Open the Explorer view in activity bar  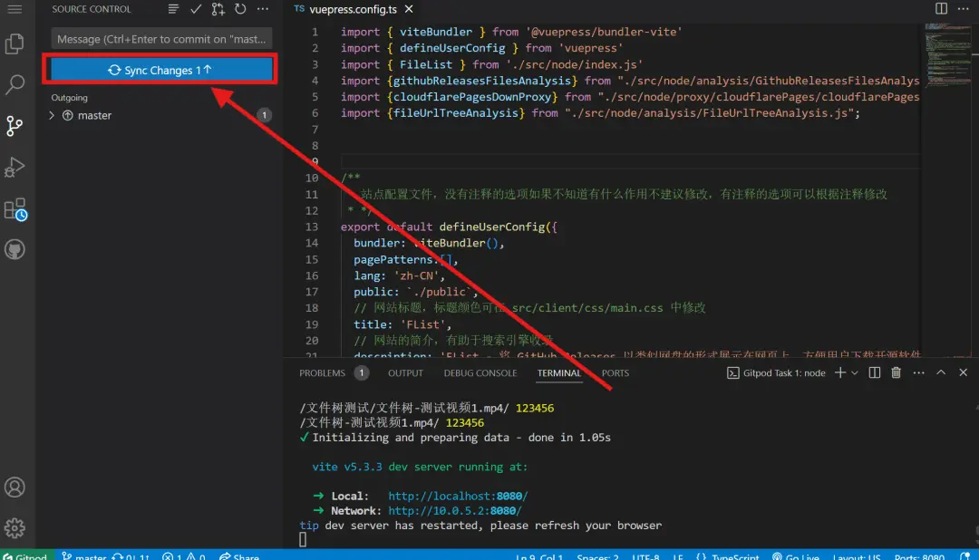point(15,43)
